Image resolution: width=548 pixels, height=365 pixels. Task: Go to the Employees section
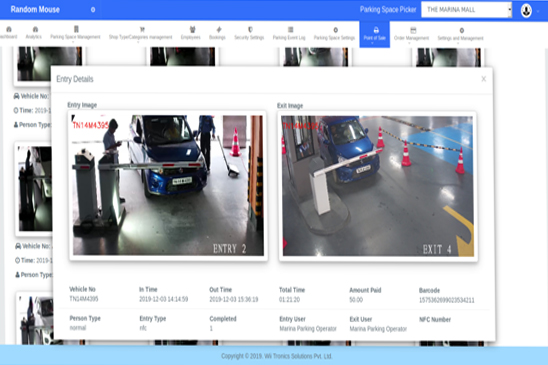191,34
